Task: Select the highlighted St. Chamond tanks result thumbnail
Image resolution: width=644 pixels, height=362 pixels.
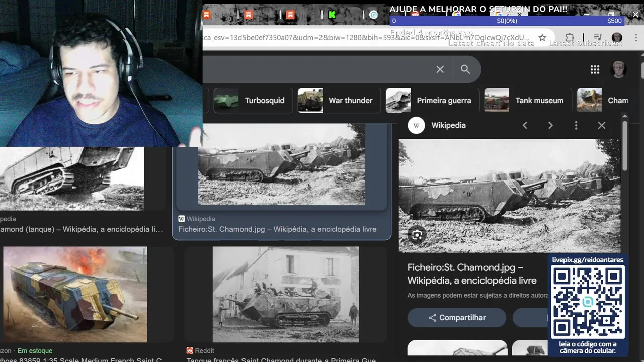Action: (282, 165)
